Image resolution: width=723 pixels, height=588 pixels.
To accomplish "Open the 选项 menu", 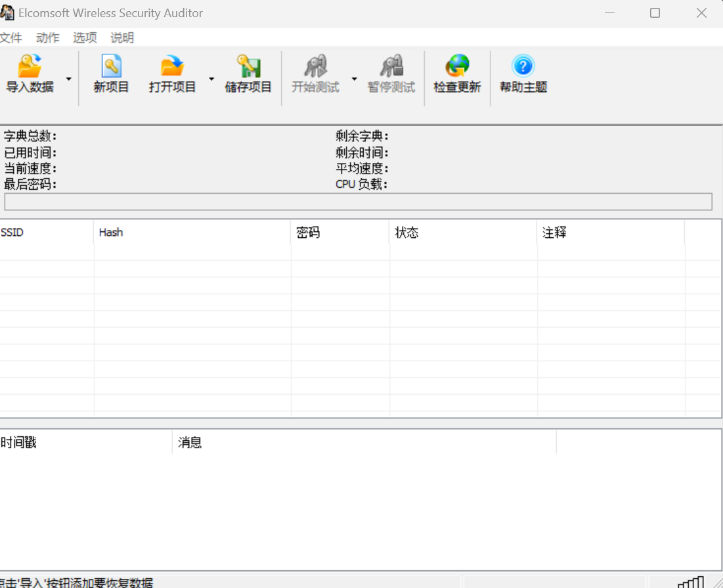I will (85, 37).
